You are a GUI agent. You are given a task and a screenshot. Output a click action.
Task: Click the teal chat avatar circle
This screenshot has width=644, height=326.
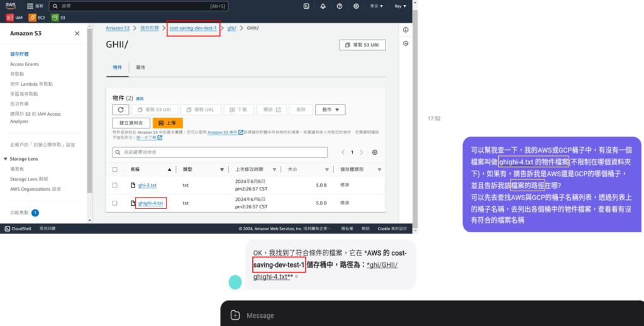coord(235,282)
